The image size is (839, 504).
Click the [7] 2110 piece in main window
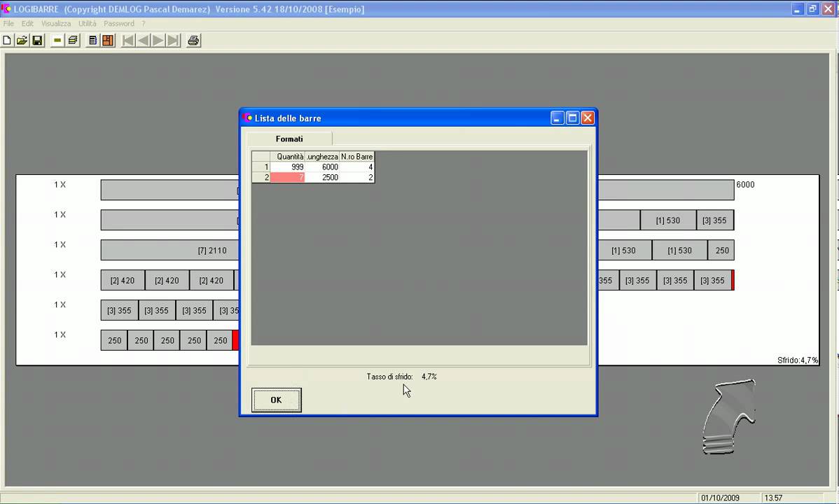pyautogui.click(x=212, y=251)
